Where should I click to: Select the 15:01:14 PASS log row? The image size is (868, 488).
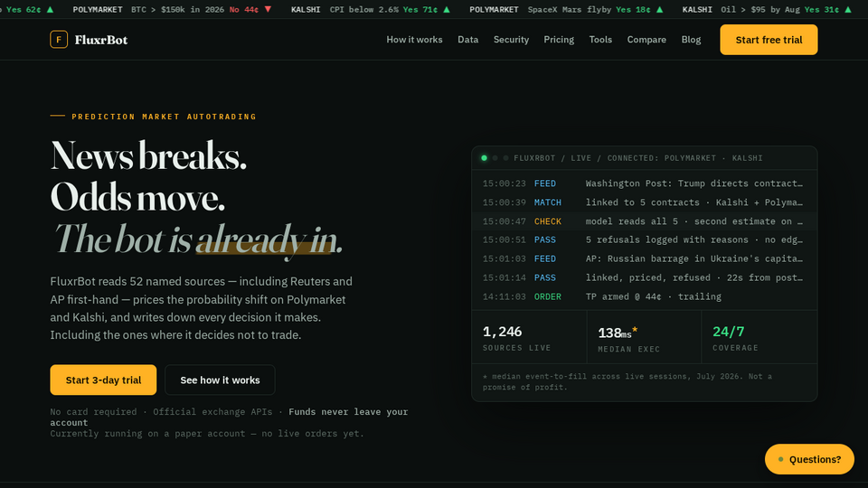click(644, 277)
